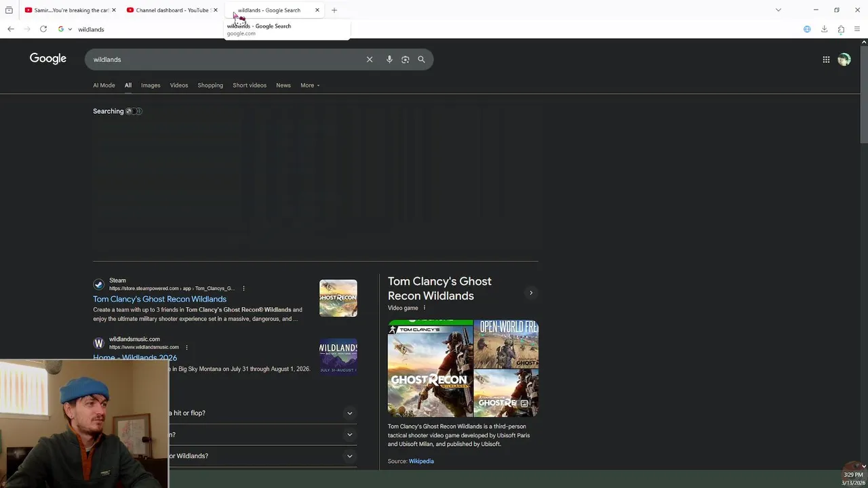This screenshot has height=488, width=868.
Task: Switch to News results
Action: tap(283, 85)
